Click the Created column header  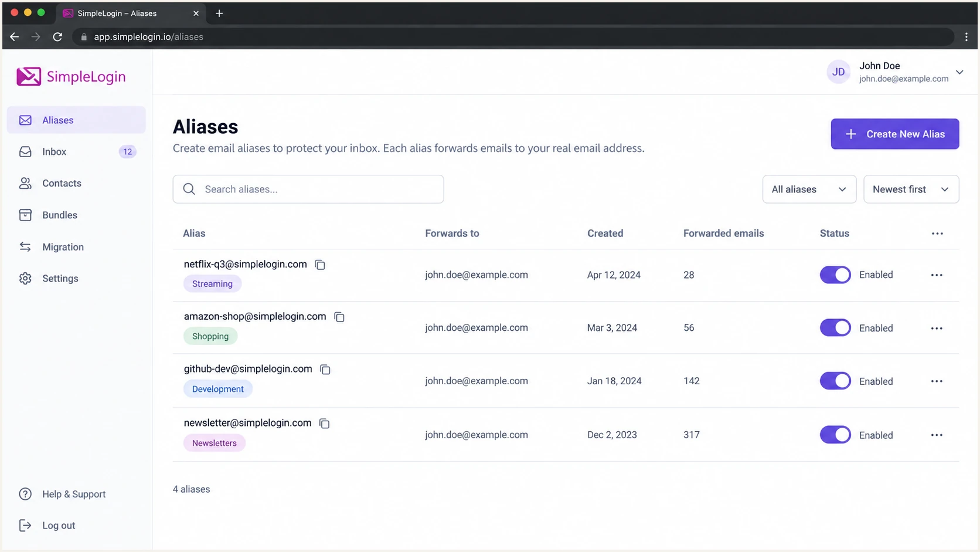point(605,233)
